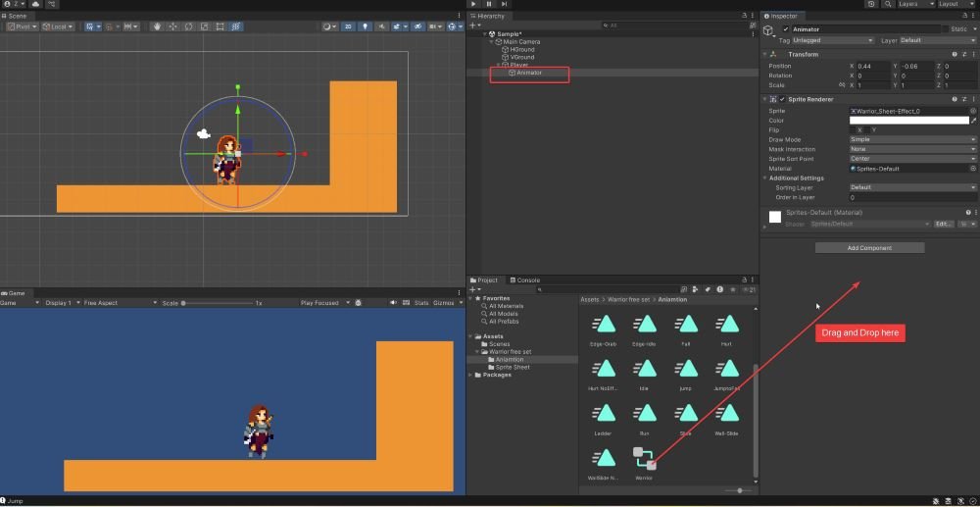Click the Edit button for Sprites-Default material
This screenshot has height=507, width=980.
pos(943,224)
